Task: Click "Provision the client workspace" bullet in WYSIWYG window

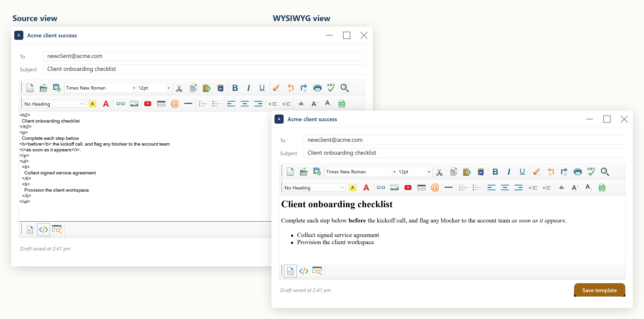Action: pyautogui.click(x=335, y=242)
